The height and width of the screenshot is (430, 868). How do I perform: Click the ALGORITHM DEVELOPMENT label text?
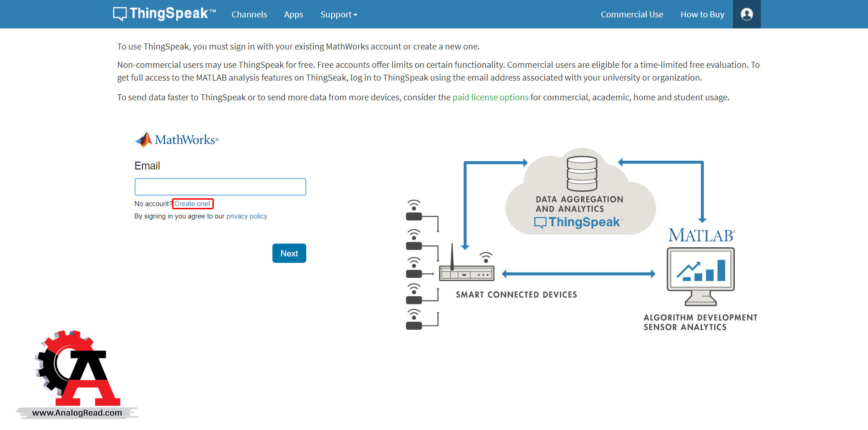(700, 317)
